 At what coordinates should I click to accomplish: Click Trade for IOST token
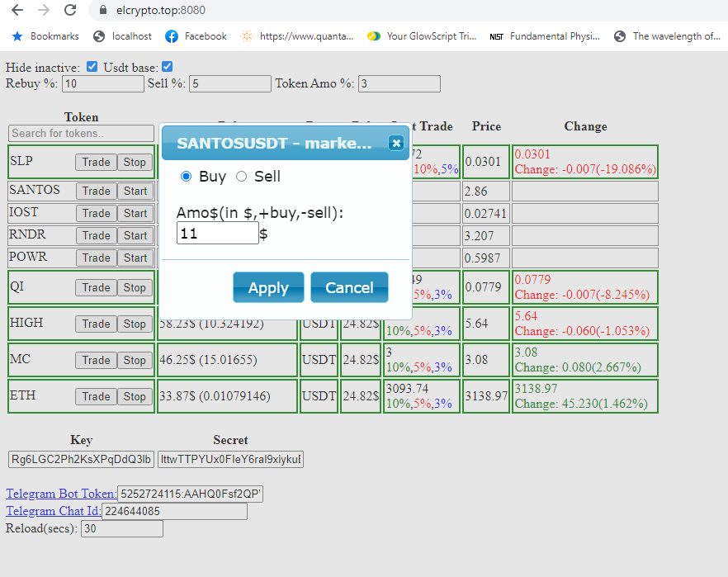[x=96, y=213]
